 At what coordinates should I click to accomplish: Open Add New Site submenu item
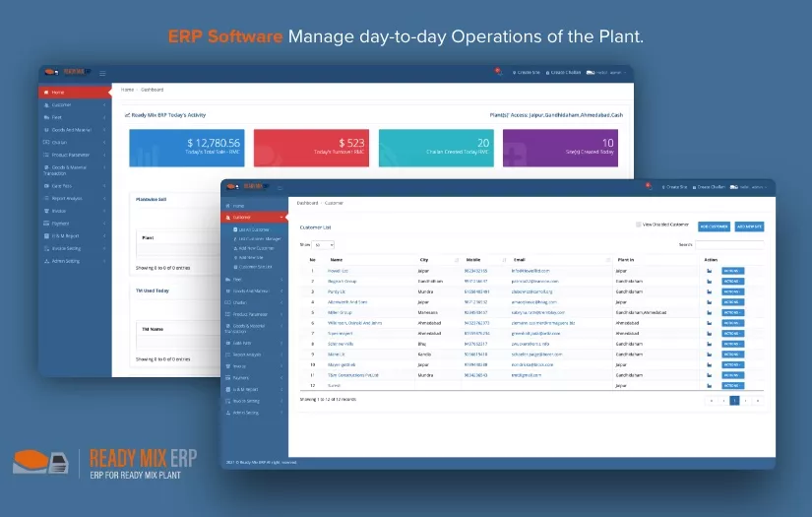click(249, 257)
